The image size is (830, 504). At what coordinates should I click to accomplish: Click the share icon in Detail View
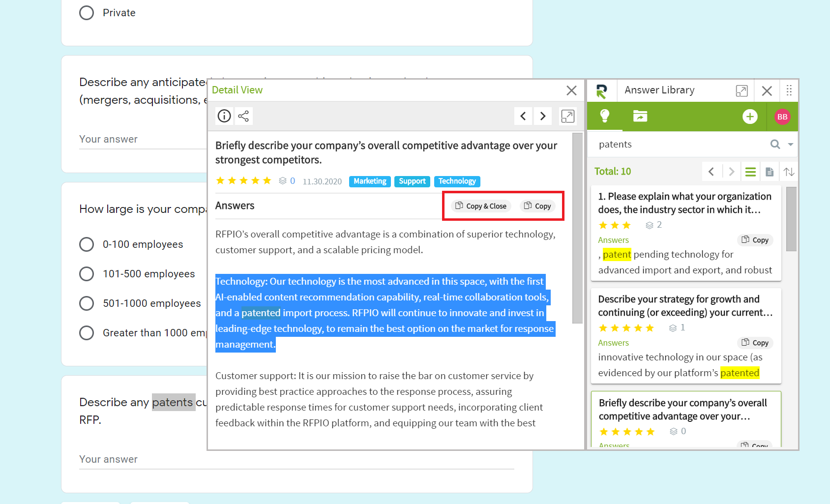coord(243,116)
